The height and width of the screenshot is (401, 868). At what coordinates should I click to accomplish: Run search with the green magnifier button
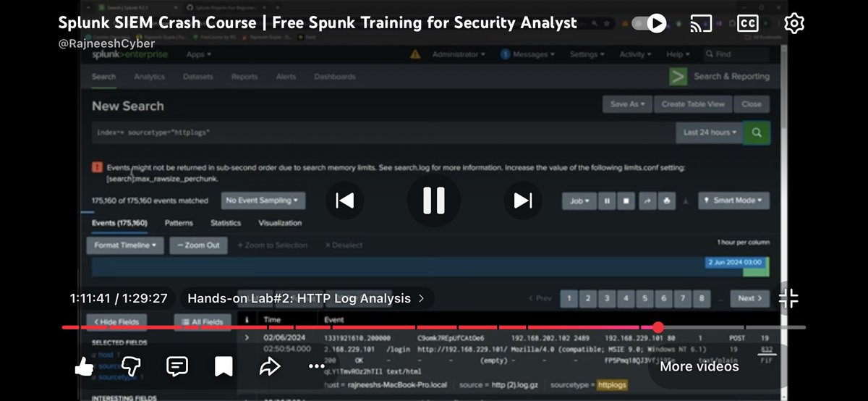[x=757, y=133]
